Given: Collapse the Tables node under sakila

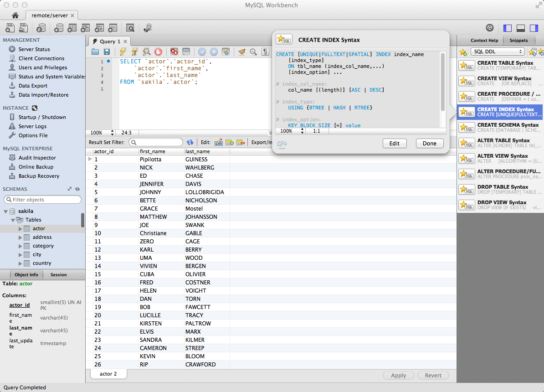Looking at the screenshot, I should [12, 220].
